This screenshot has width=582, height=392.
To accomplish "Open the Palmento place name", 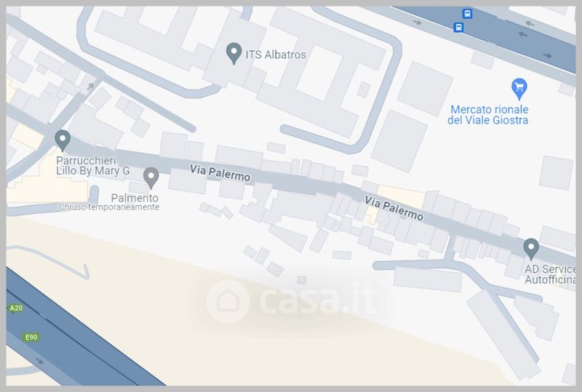I will point(135,198).
